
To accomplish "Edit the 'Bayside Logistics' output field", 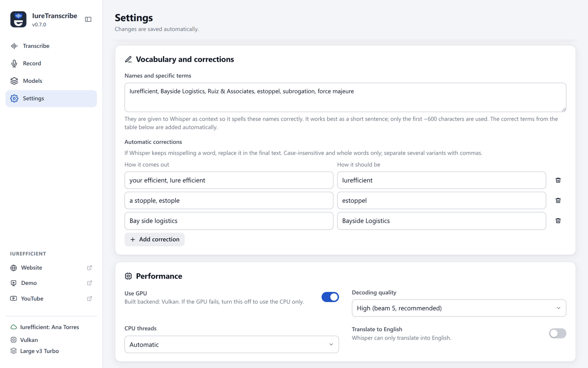I will tap(441, 221).
